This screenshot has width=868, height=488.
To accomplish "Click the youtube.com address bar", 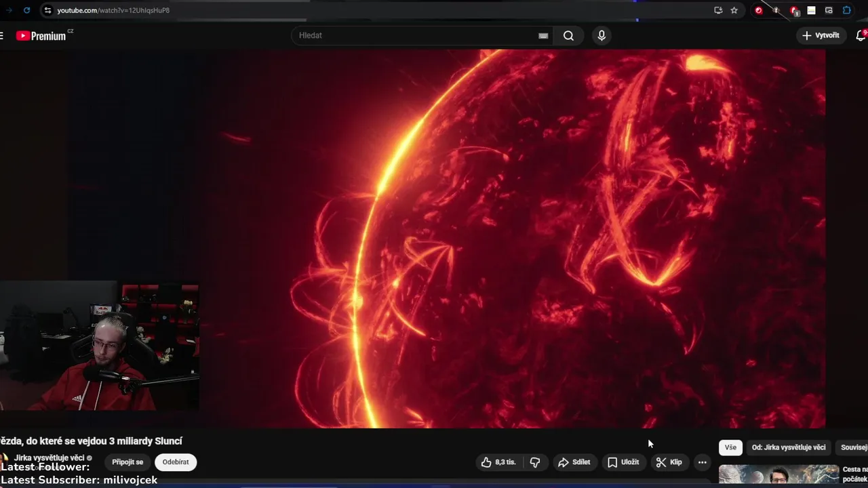I will point(380,10).
